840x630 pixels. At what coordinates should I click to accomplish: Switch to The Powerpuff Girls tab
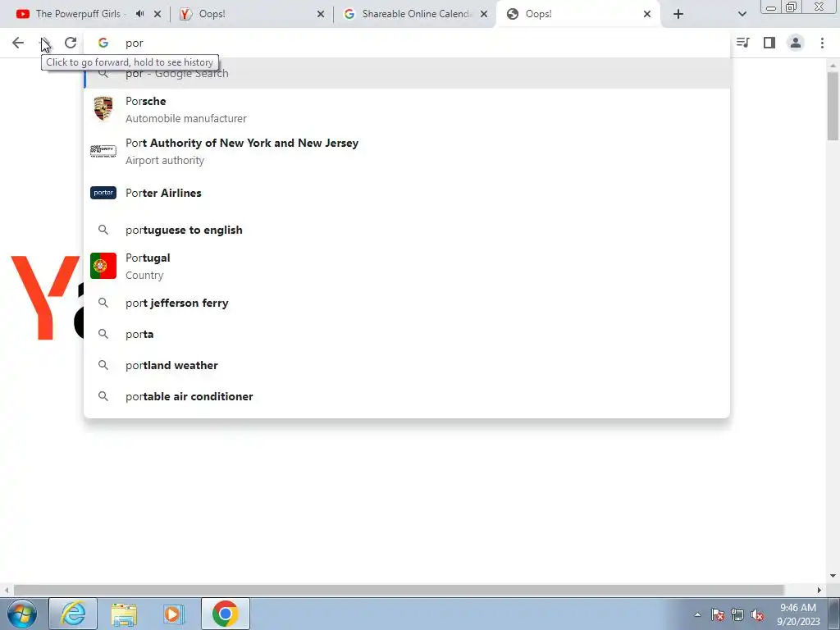(x=89, y=14)
